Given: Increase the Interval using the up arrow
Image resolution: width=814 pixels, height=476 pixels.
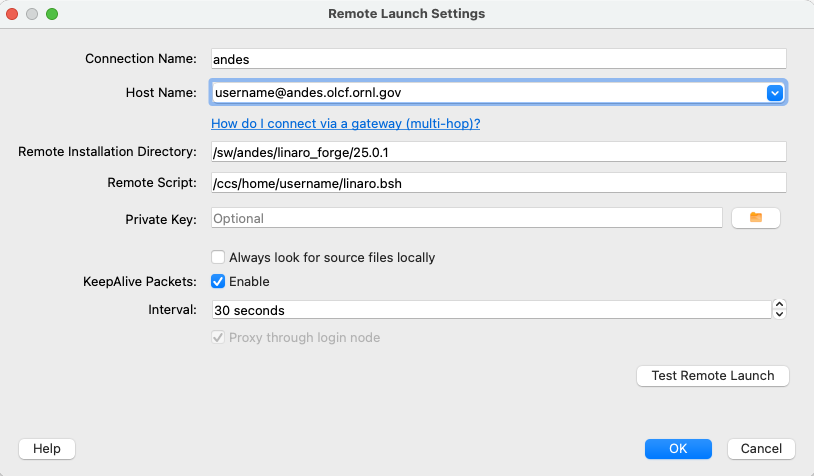Looking at the screenshot, I should tap(780, 305).
